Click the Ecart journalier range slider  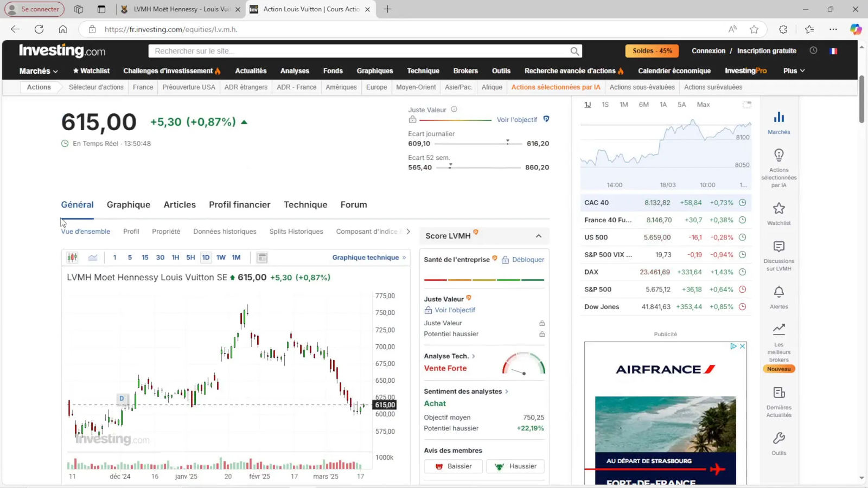coord(478,144)
